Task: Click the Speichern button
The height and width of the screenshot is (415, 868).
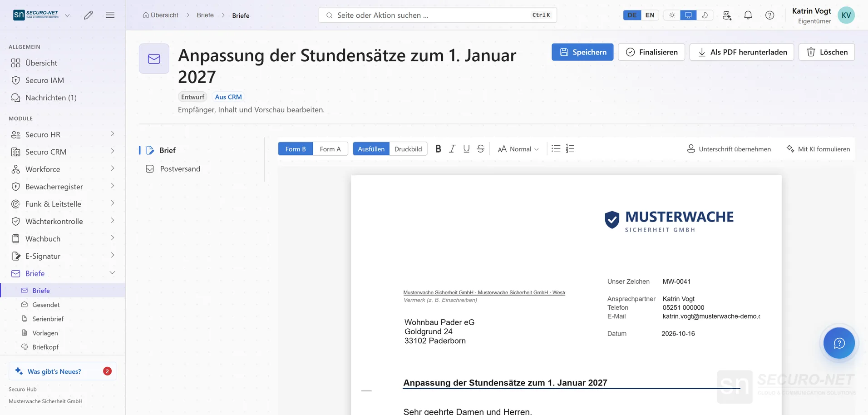Action: 582,52
